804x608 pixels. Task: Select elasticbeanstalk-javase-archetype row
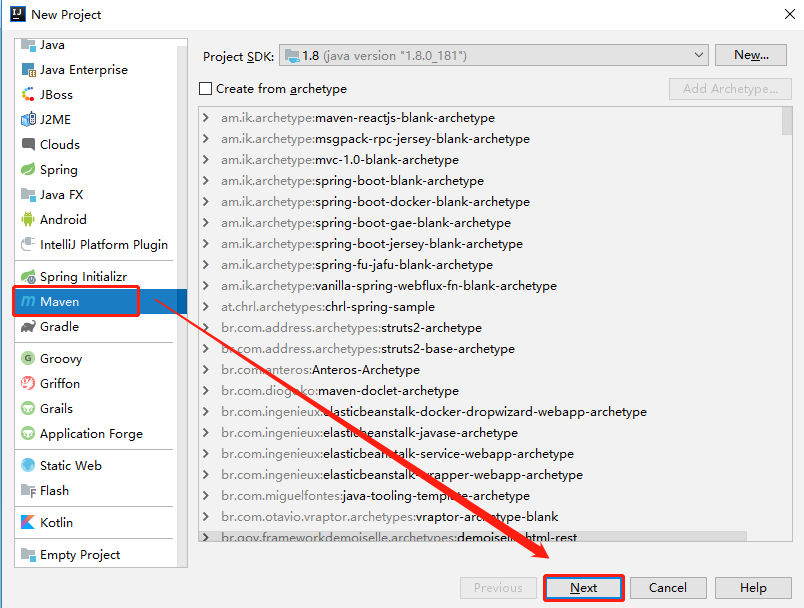[490, 433]
